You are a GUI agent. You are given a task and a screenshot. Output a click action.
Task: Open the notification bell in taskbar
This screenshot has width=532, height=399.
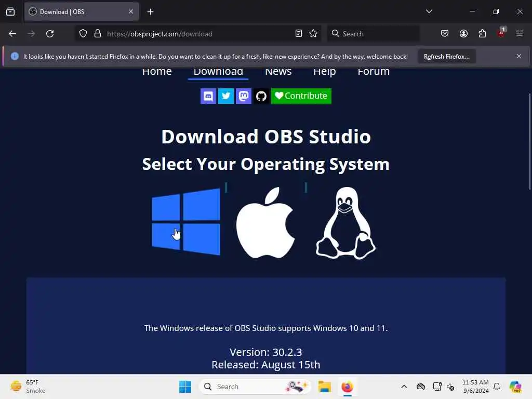point(497,387)
